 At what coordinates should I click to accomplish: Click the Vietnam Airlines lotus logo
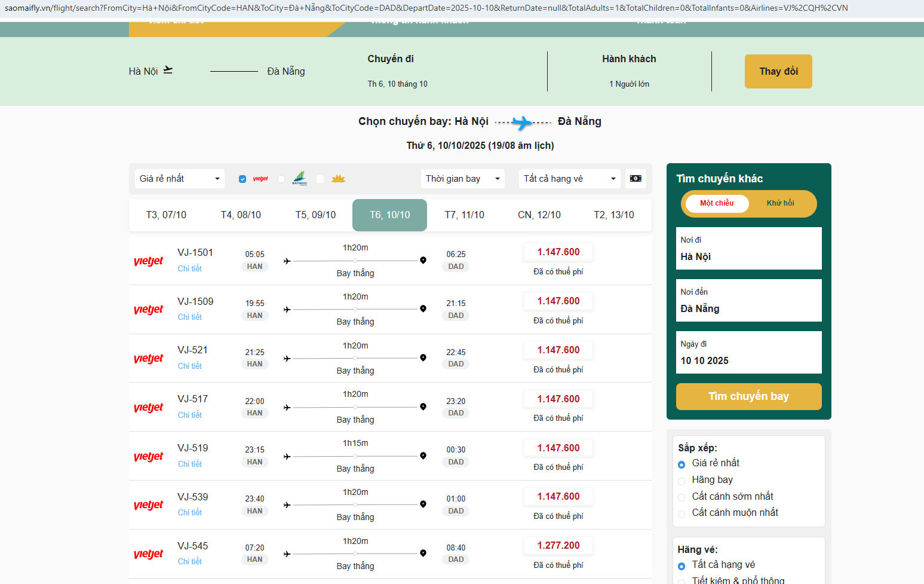coord(338,179)
